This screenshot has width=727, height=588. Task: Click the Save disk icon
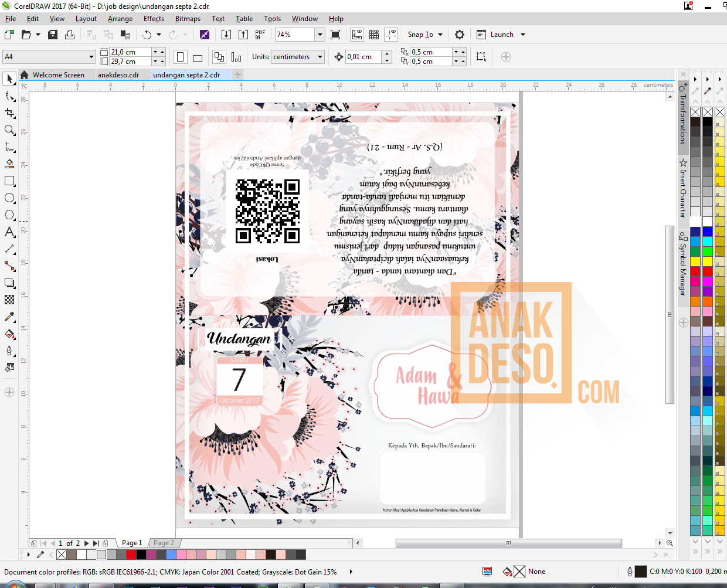53,35
